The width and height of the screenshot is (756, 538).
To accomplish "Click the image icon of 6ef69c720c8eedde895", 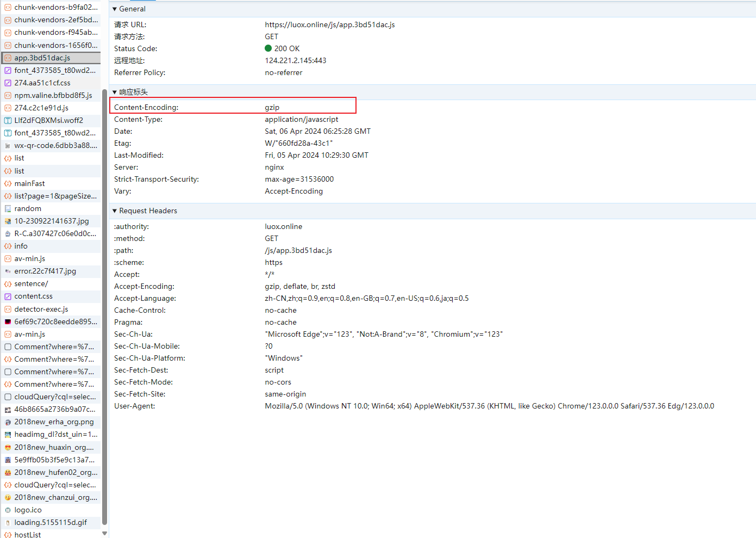I will click(x=8, y=321).
